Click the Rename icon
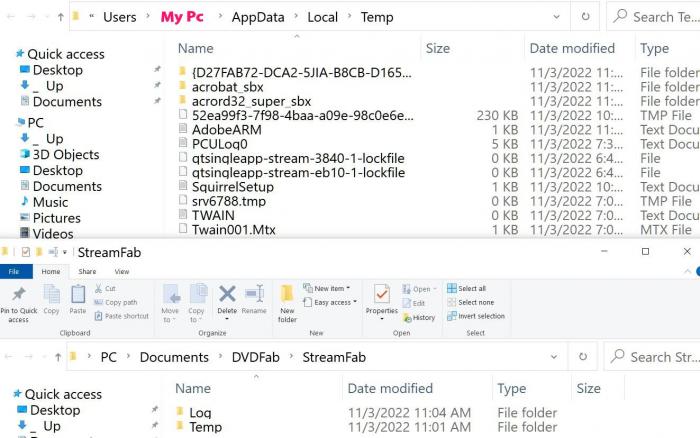 coord(254,294)
